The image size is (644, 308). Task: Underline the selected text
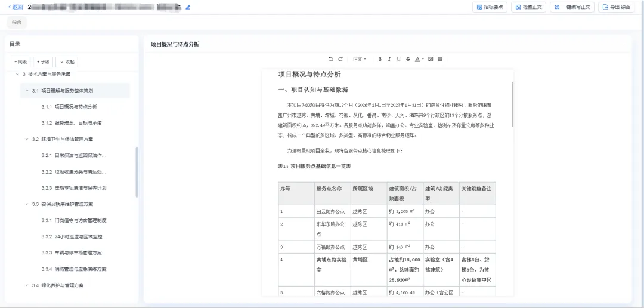tap(398, 59)
